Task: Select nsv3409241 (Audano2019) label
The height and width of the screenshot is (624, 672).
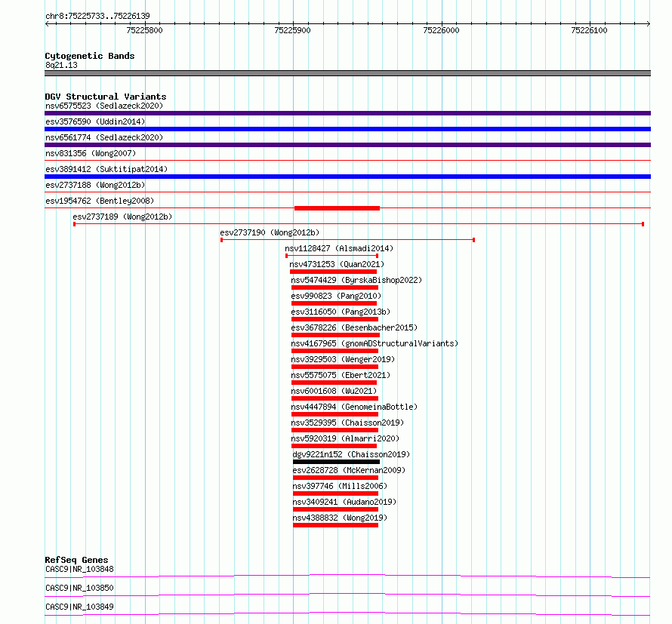Action: [x=344, y=502]
